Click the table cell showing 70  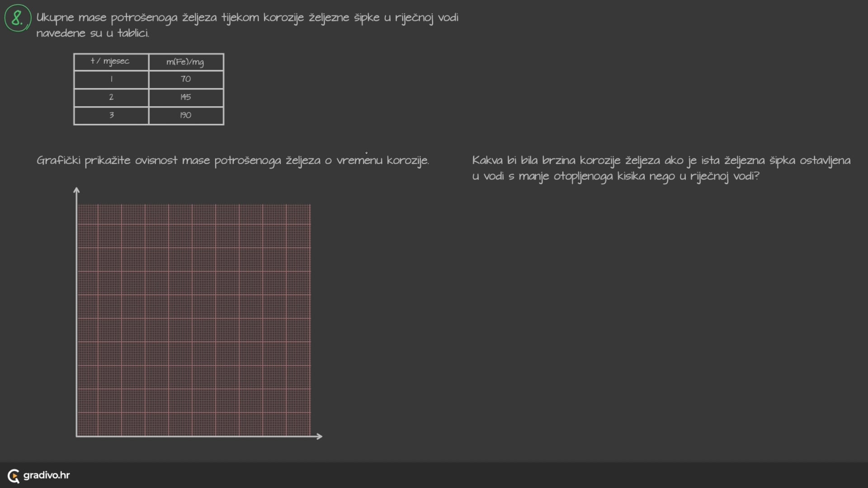click(186, 79)
